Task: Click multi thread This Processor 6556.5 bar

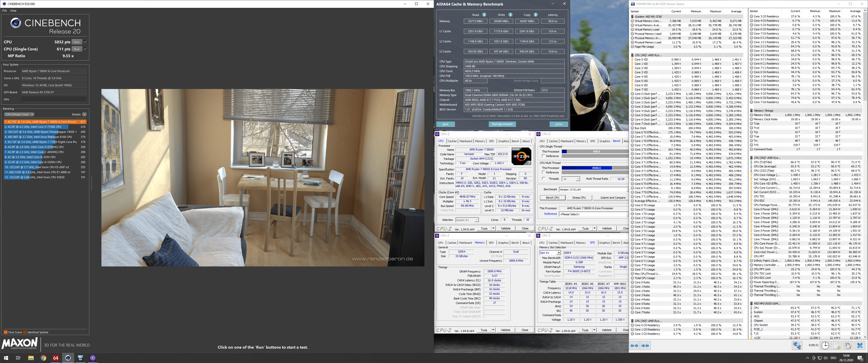Action: click(595, 168)
